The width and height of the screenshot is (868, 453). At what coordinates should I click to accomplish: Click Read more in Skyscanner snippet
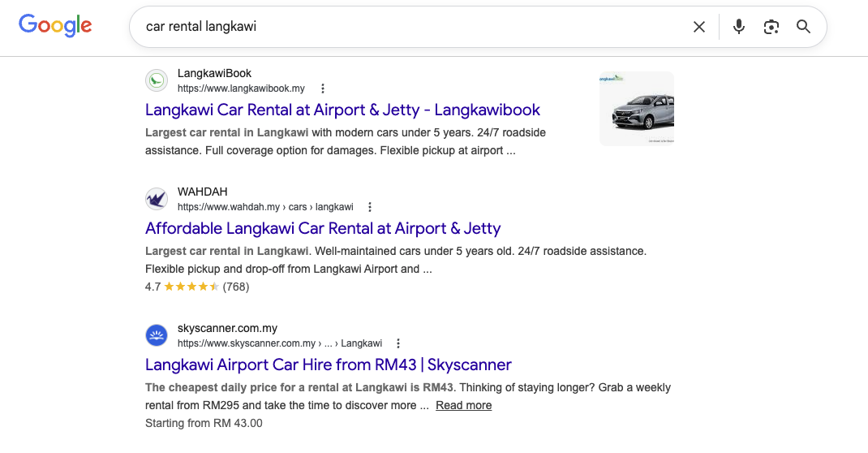tap(463, 405)
